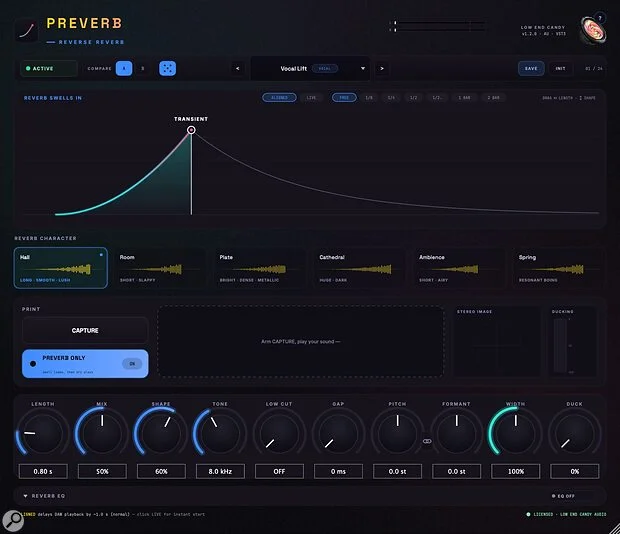Choose the Ambience reverb character
Image resolution: width=620 pixels, height=534 pixels.
coord(459,268)
